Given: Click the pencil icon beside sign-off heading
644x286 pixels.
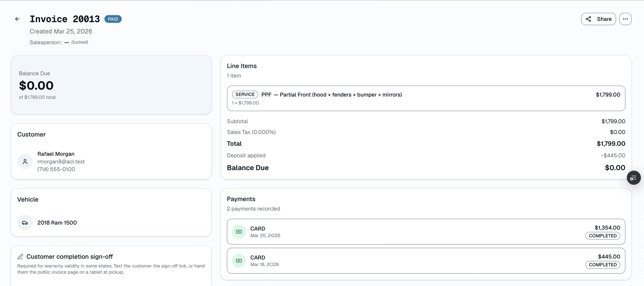Looking at the screenshot, I should pos(20,256).
